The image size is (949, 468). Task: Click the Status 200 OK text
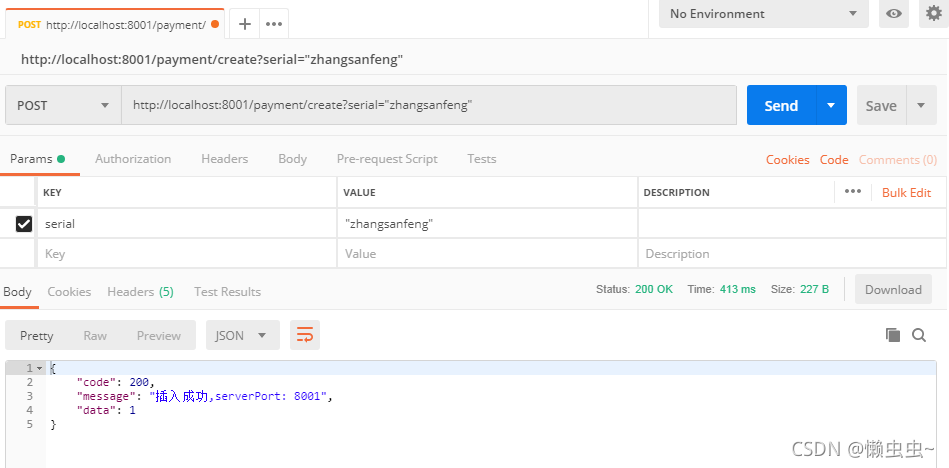click(x=634, y=289)
